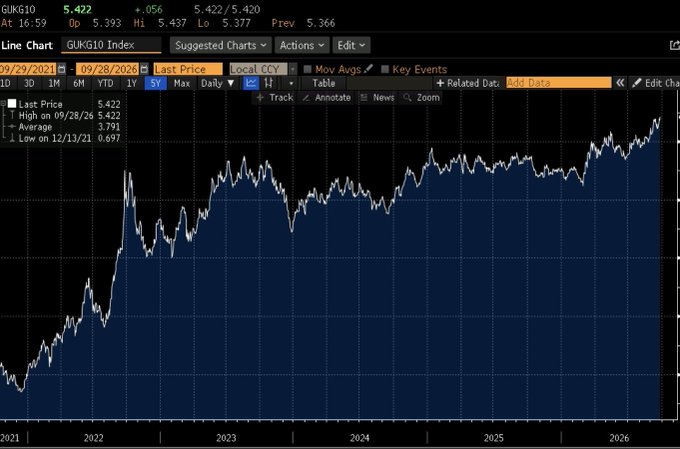The image size is (680, 449).
Task: Click the Average legend row
Action: point(64,127)
